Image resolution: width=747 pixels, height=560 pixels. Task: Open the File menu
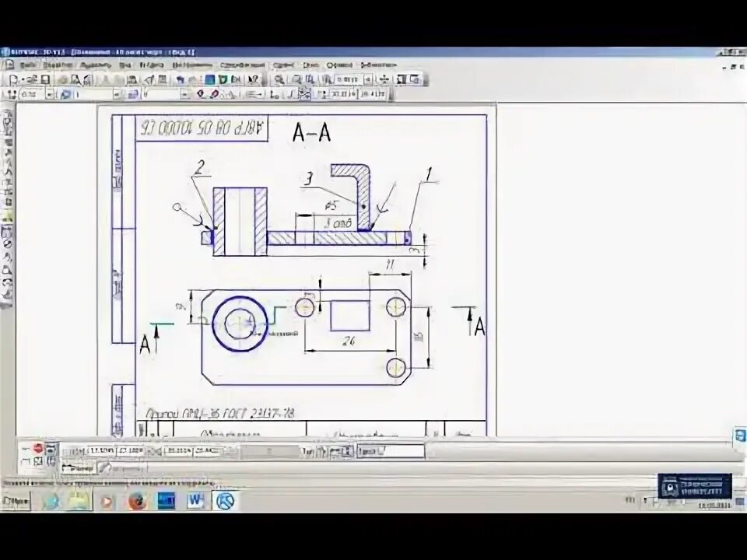coord(28,65)
